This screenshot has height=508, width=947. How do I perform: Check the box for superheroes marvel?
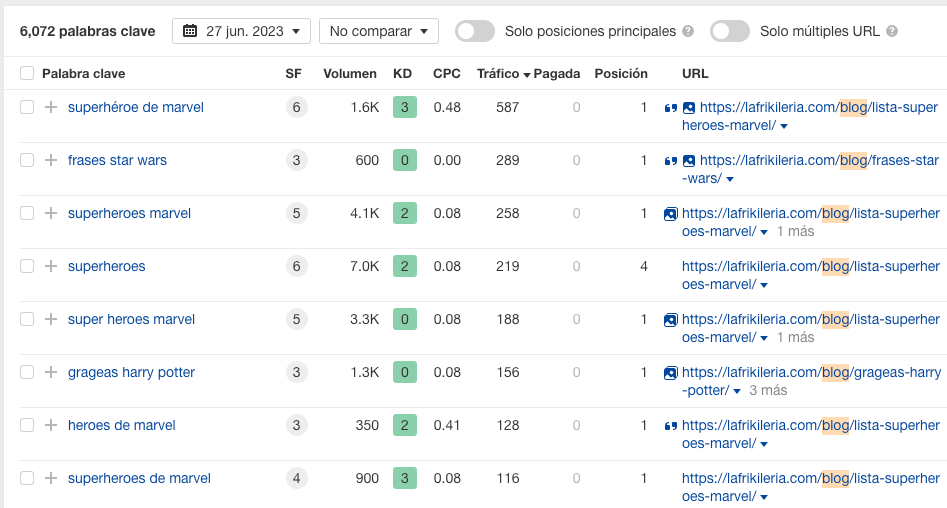point(27,213)
